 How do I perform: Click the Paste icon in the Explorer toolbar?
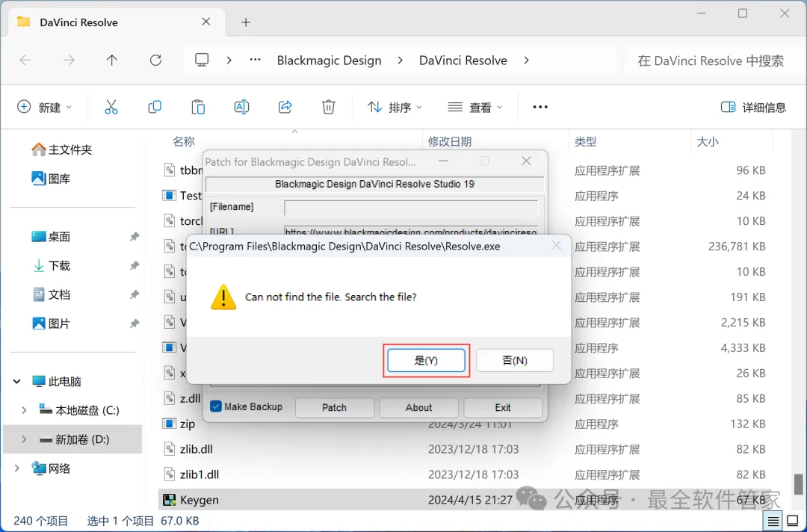198,107
